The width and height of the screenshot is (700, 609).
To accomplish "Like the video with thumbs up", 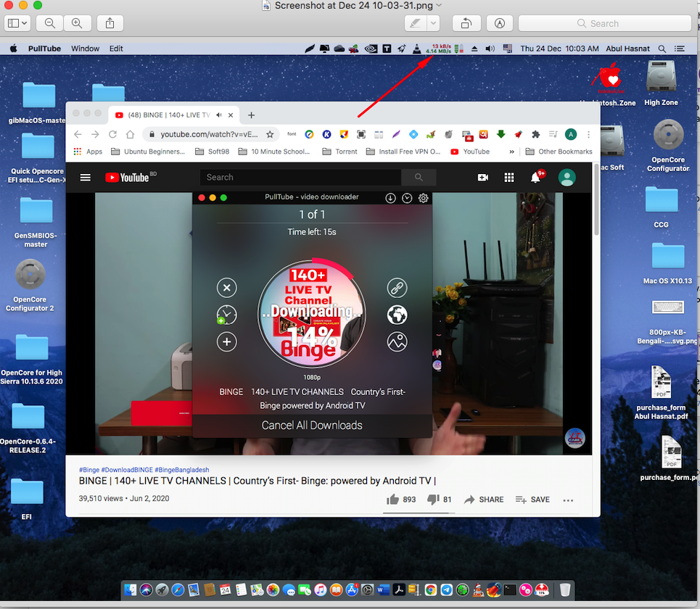I will coord(393,500).
